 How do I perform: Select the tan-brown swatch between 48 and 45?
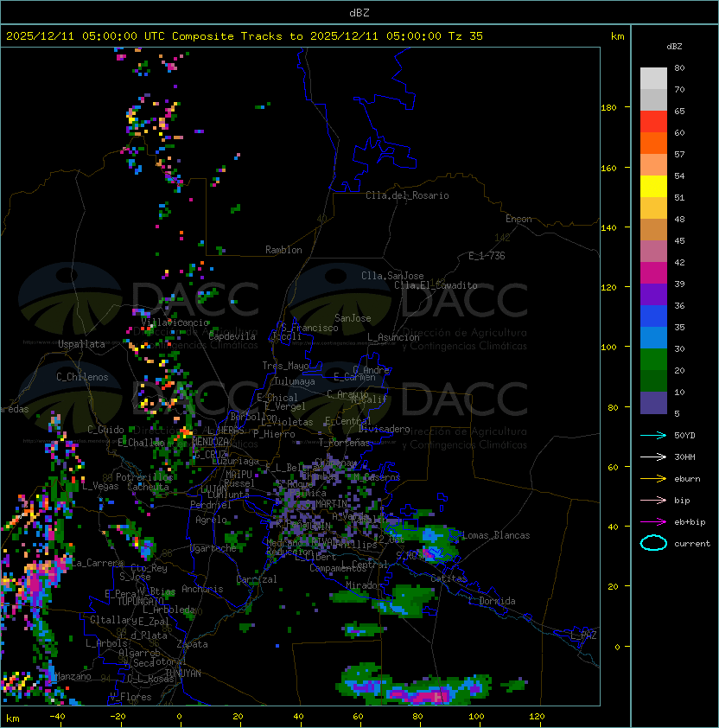[x=653, y=229]
